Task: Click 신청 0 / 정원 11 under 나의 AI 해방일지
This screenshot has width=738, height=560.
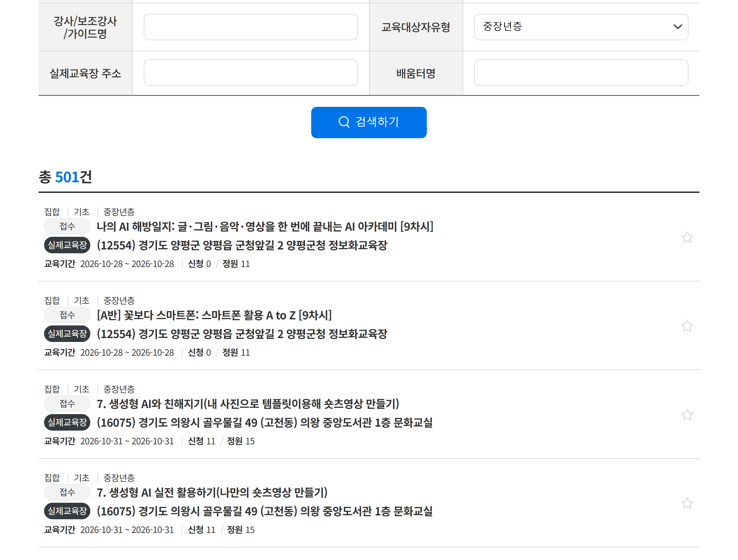Action: pos(219,264)
